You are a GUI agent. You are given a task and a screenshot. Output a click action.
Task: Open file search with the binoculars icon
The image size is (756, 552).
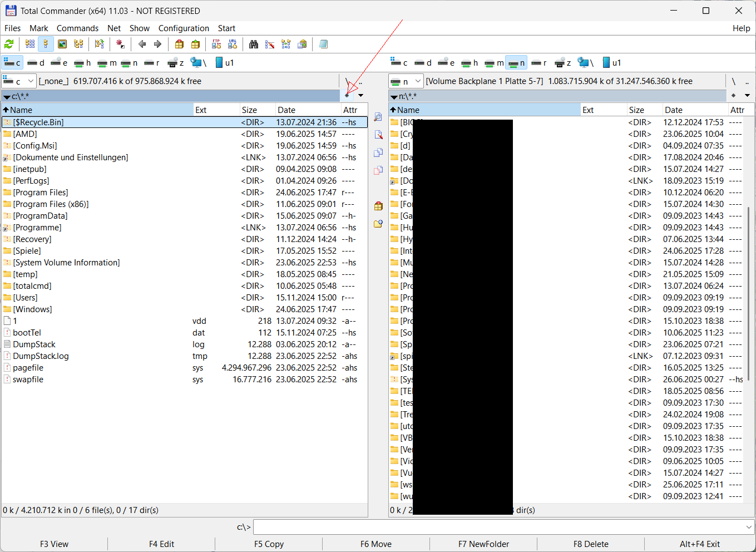pyautogui.click(x=254, y=44)
